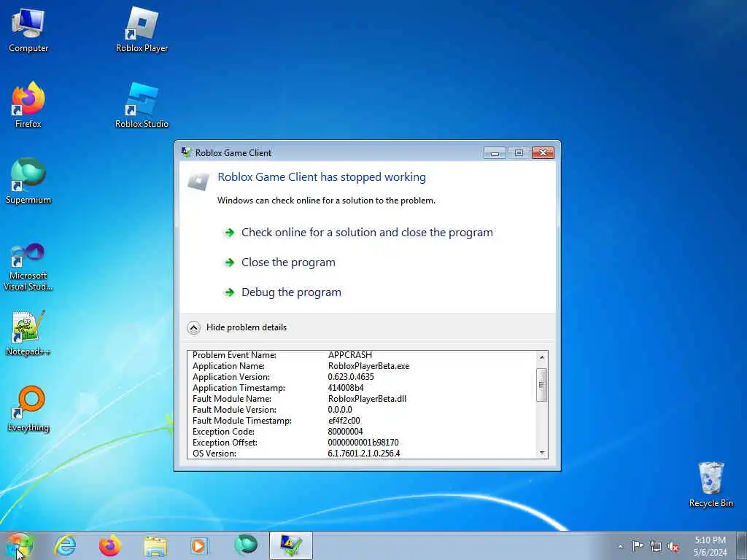Click the problem details scrollbar up arrow

pos(542,357)
